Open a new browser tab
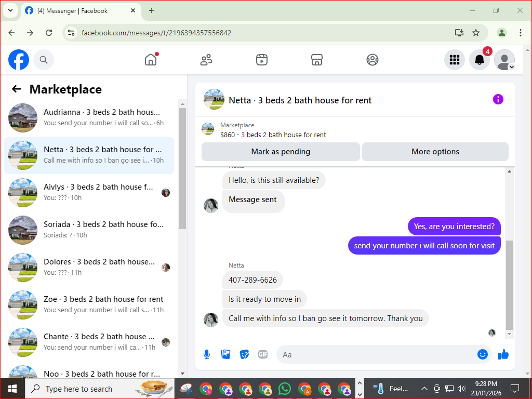Viewport: 532px width, 399px height. [152, 10]
